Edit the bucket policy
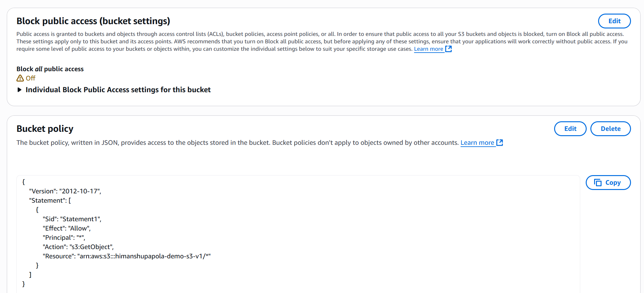Image resolution: width=644 pixels, height=293 pixels. coord(570,129)
